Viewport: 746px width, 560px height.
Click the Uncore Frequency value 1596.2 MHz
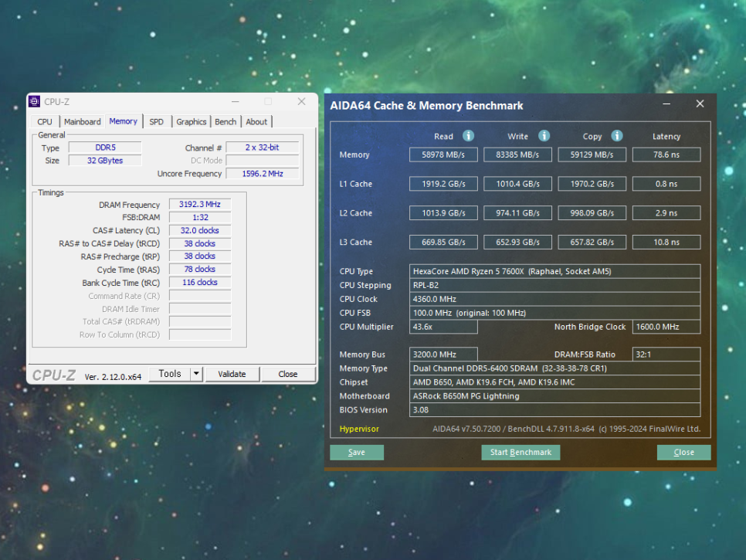pos(262,173)
